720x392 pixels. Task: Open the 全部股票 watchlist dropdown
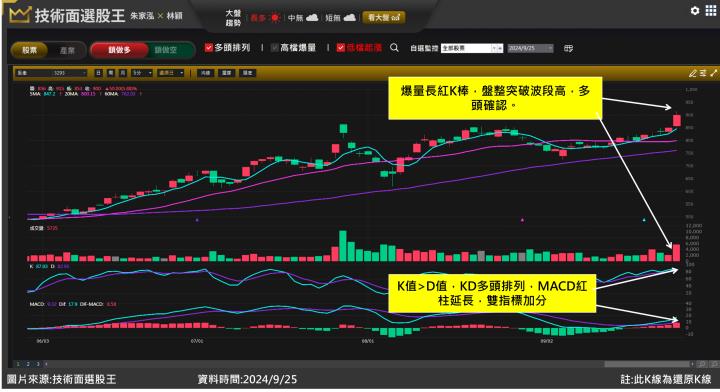click(472, 48)
